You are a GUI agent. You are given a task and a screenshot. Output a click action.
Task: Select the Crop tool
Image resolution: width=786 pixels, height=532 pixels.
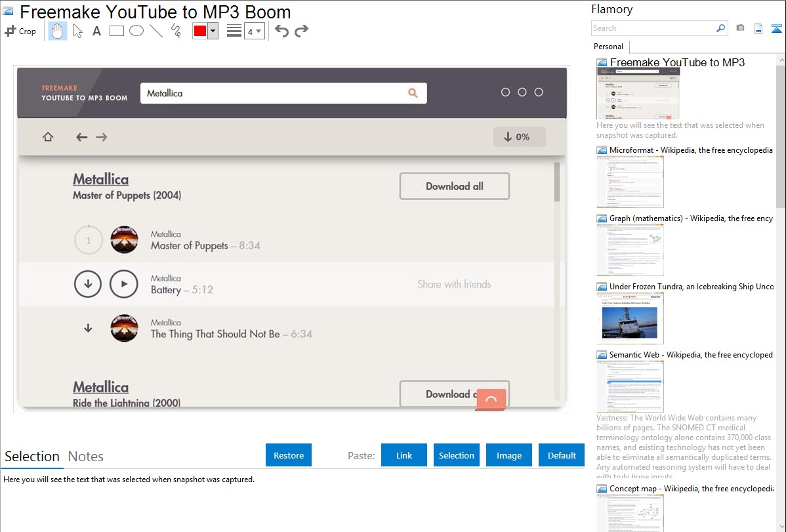(x=20, y=31)
